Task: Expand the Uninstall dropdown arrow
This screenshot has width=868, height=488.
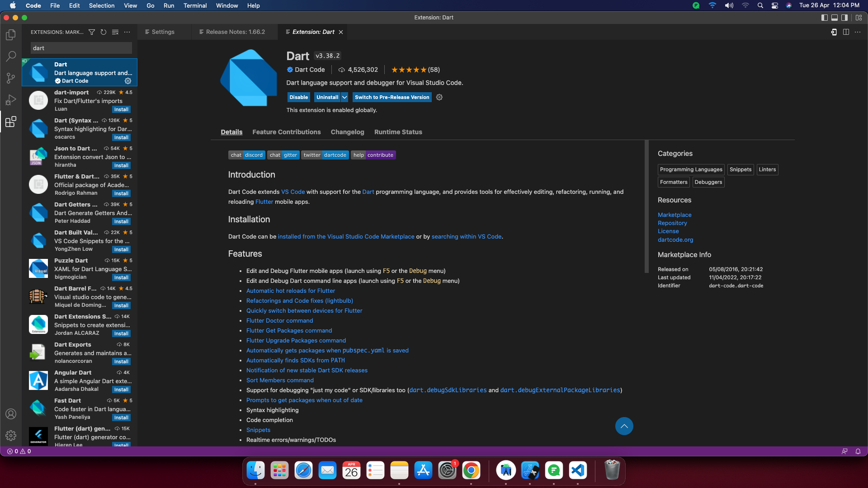Action: (x=344, y=97)
